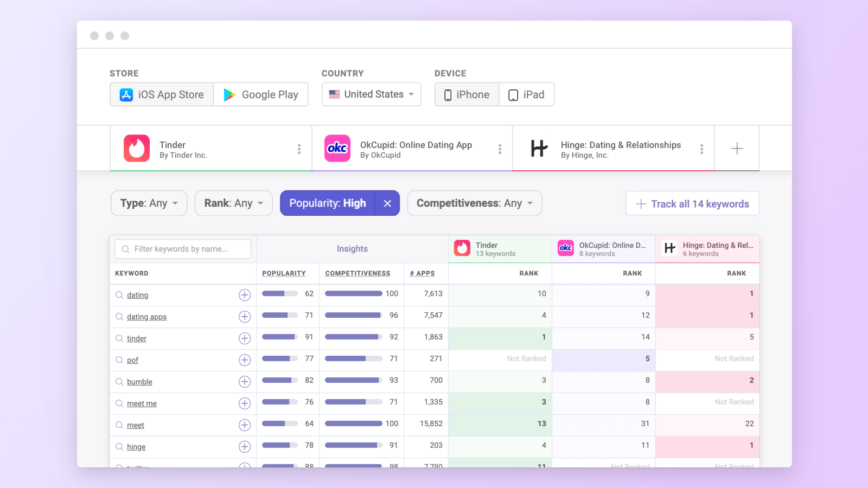Viewport: 868px width, 488px height.
Task: Click the search icon beside bumble
Action: tap(119, 382)
